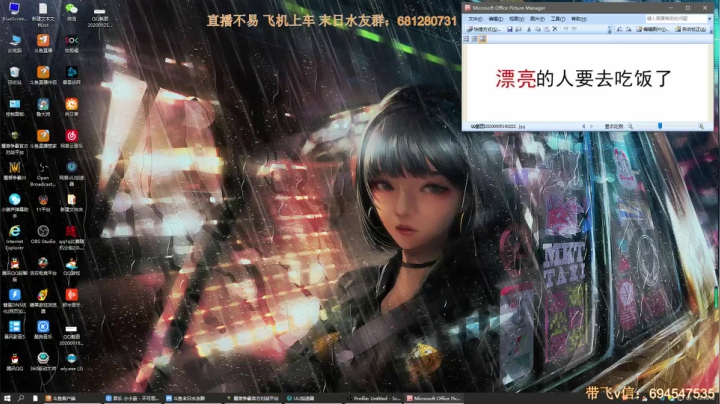Open the 图片 menu in Picture Manager
The image size is (720, 404).
[x=537, y=19]
